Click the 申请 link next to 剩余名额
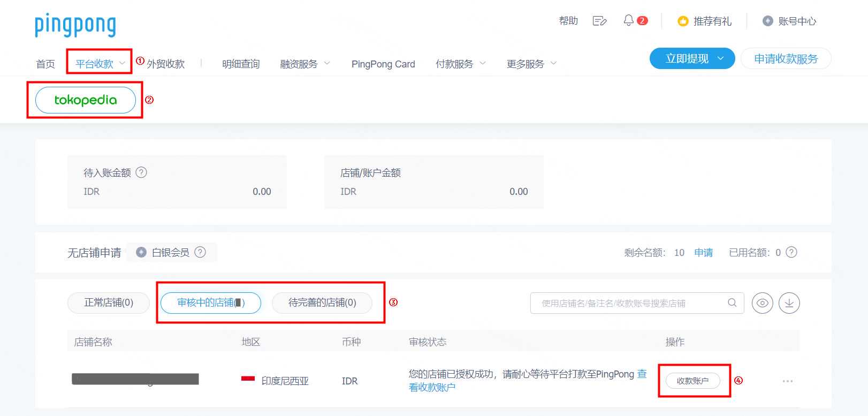This screenshot has width=868, height=416. coord(704,252)
